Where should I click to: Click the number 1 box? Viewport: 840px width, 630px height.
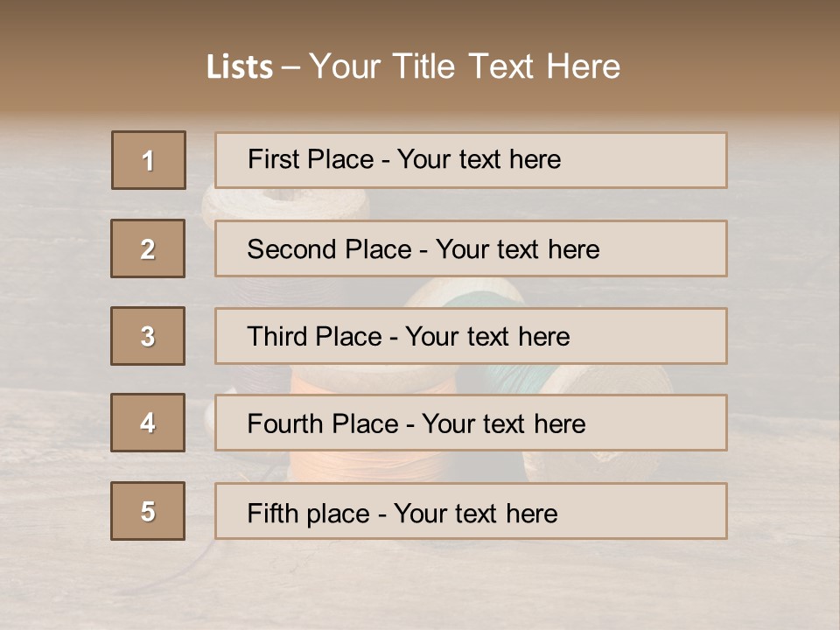tap(149, 160)
